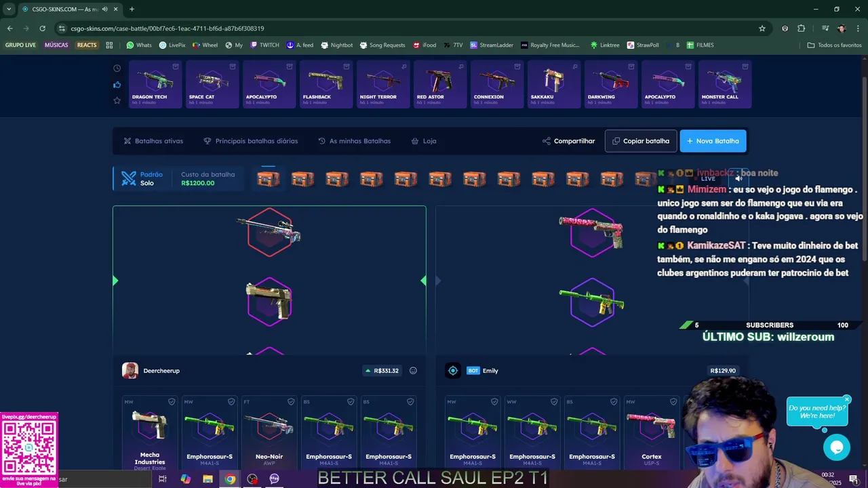The height and width of the screenshot is (488, 868).
Task: Click the corner icon on the Night Terror card
Action: pos(403,66)
